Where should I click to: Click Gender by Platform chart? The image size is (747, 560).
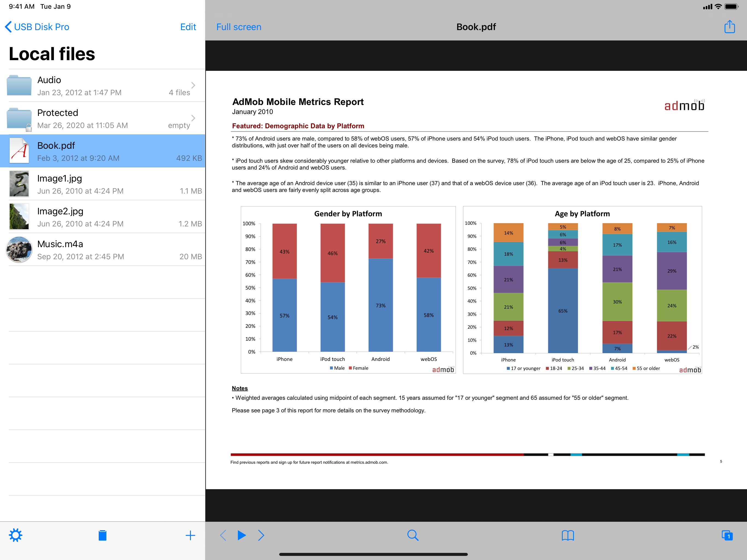(x=348, y=290)
